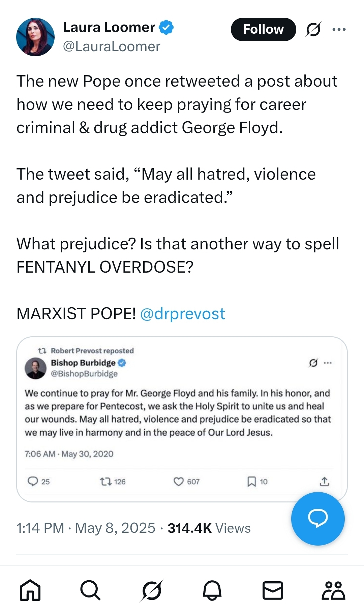Tap the floating reply compose button
The image size is (364, 615).
[318, 518]
